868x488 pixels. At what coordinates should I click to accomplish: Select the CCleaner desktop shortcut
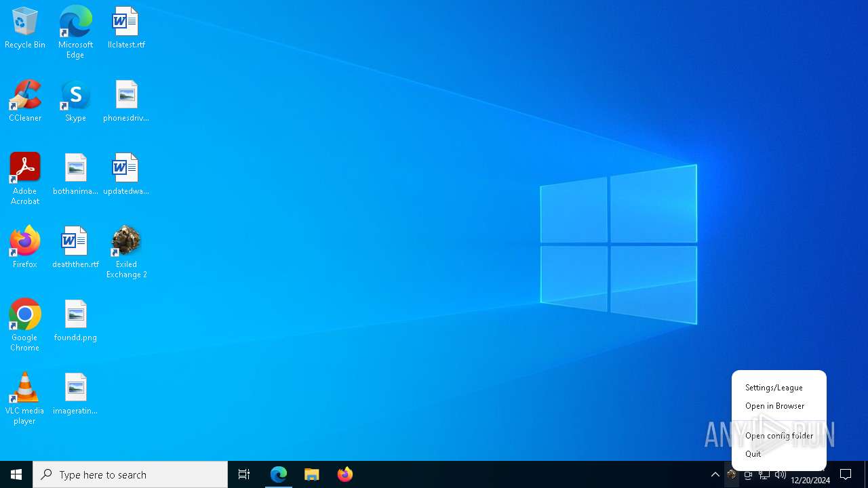pos(25,102)
